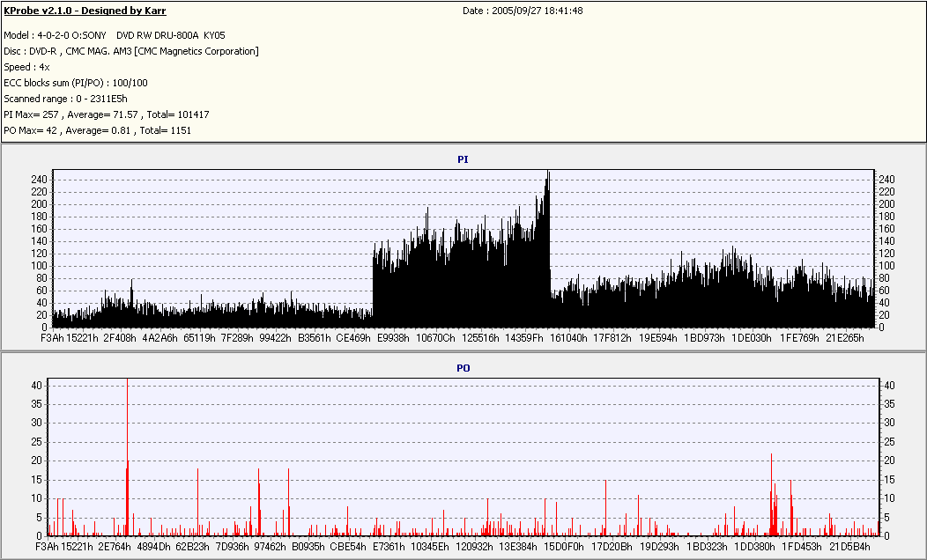Select PO axis label 1FD453h
This screenshot has width=927, height=560.
(802, 547)
